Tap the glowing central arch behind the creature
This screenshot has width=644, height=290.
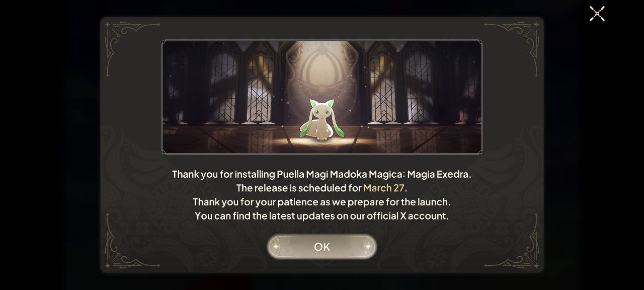(x=321, y=70)
